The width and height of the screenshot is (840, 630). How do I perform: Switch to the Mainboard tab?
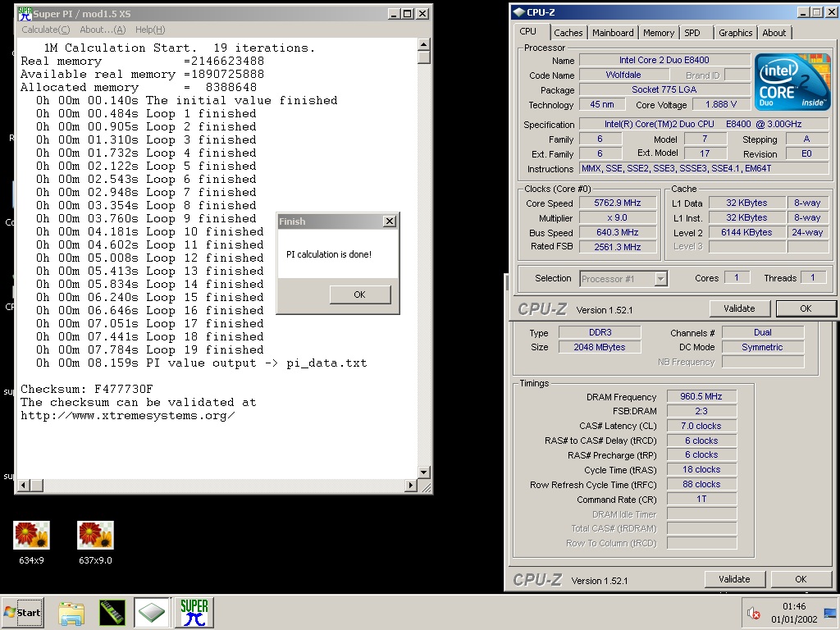pos(613,33)
